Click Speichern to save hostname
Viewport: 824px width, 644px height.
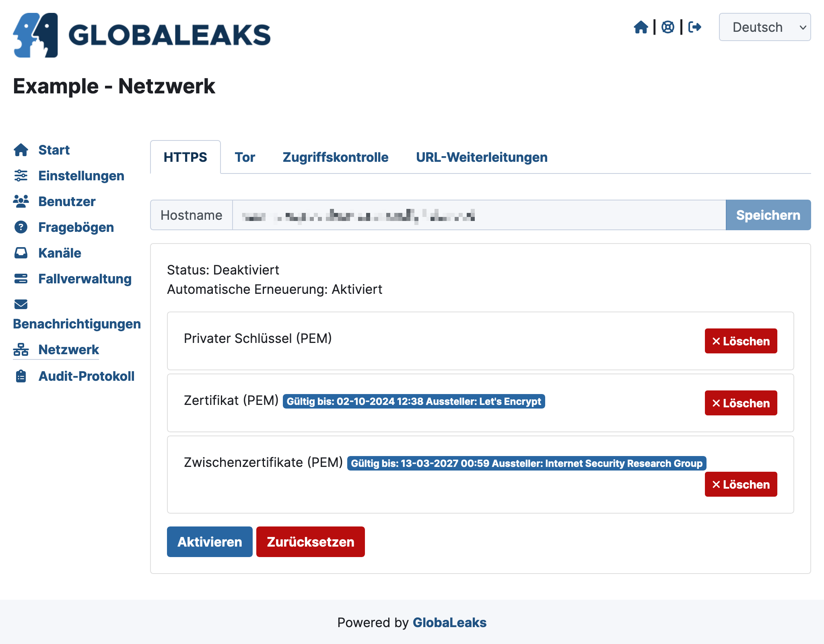pyautogui.click(x=768, y=215)
